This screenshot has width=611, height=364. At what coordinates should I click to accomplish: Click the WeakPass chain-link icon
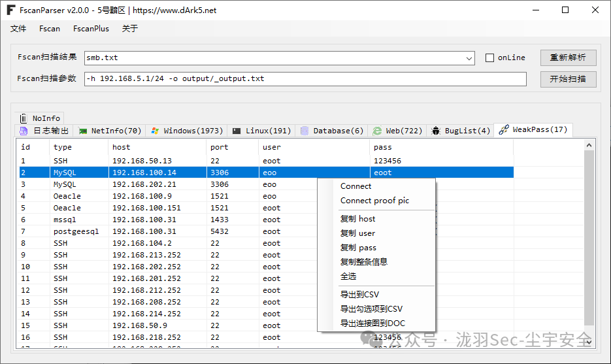point(503,129)
